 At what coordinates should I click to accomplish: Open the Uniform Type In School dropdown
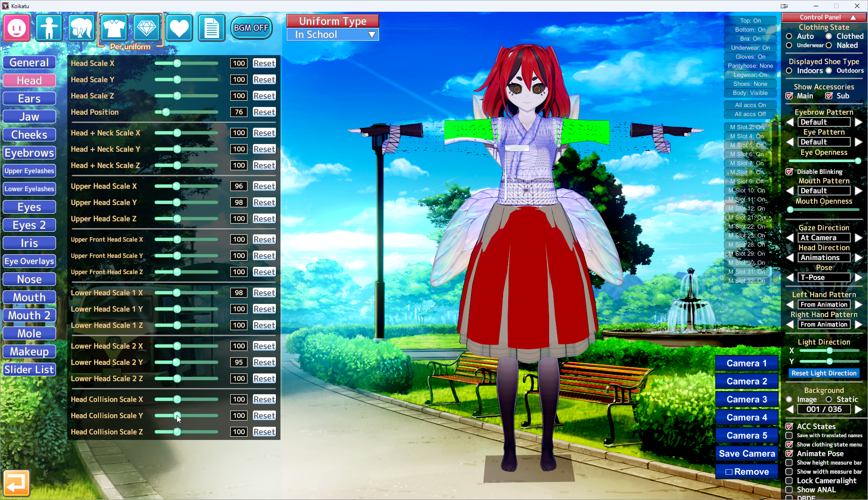click(333, 35)
